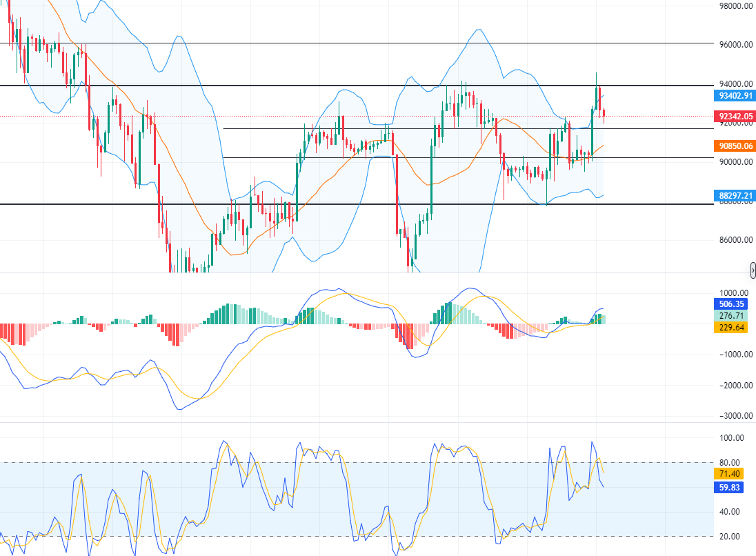This screenshot has height=556, width=756.
Task: Click the orange moving average label 90850.06
Action: click(735, 146)
